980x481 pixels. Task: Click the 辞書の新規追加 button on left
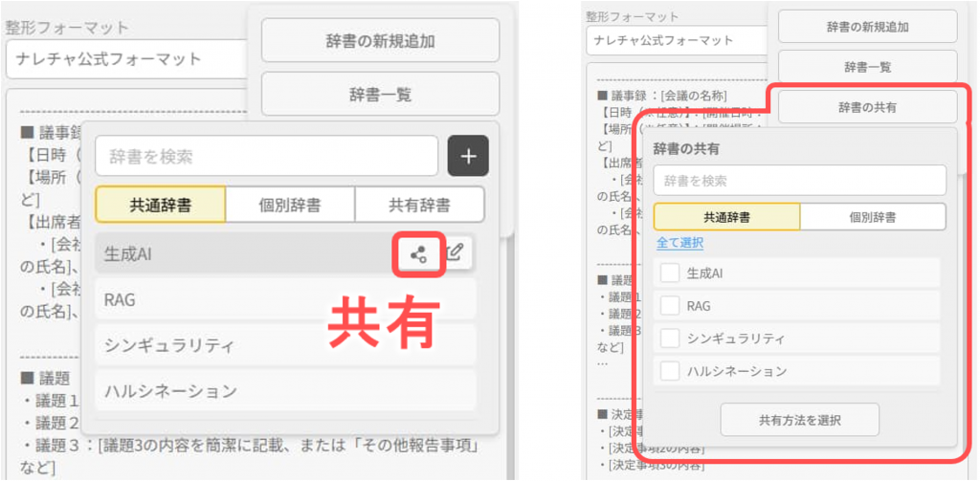pos(380,40)
